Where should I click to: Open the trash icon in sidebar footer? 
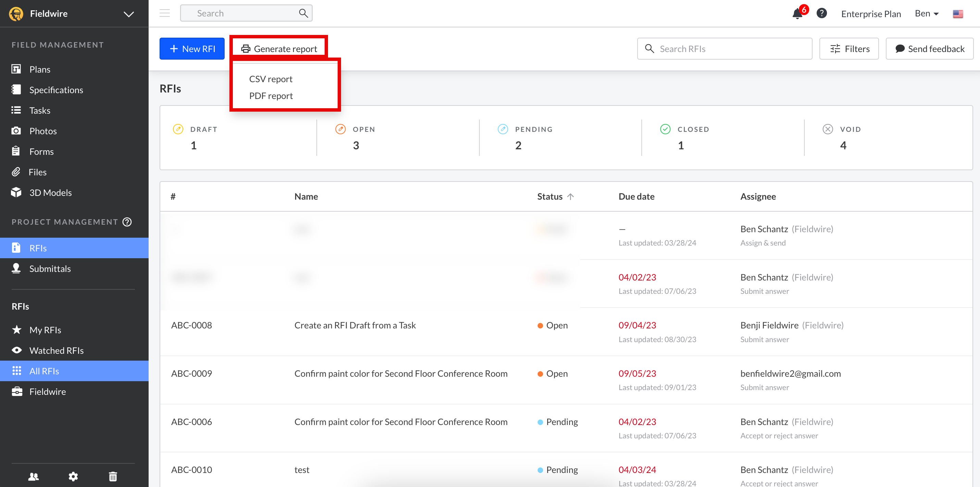[113, 476]
